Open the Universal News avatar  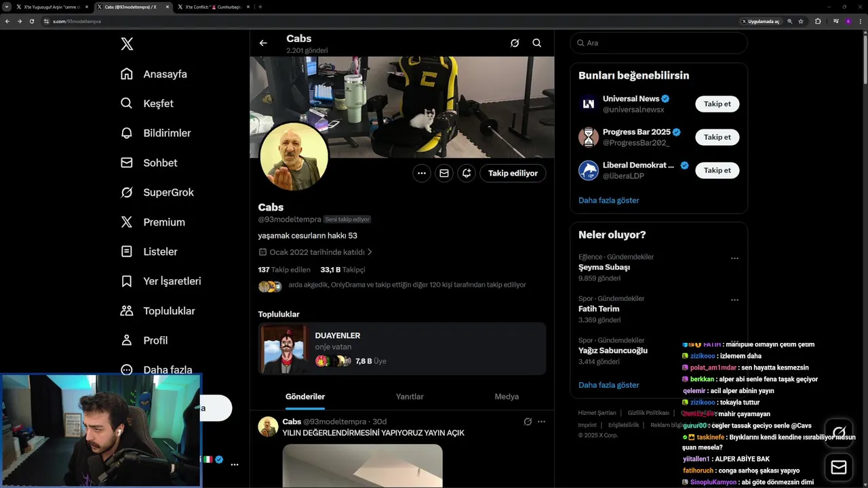(589, 104)
